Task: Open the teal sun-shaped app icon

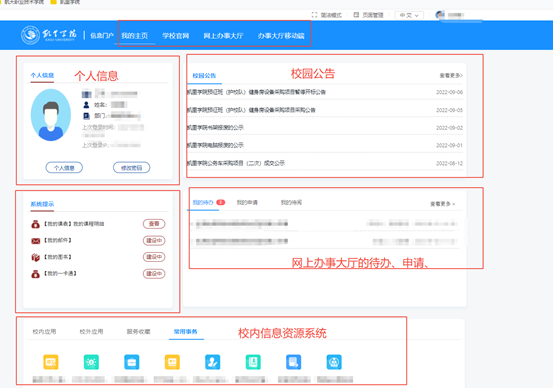Action: (91, 362)
